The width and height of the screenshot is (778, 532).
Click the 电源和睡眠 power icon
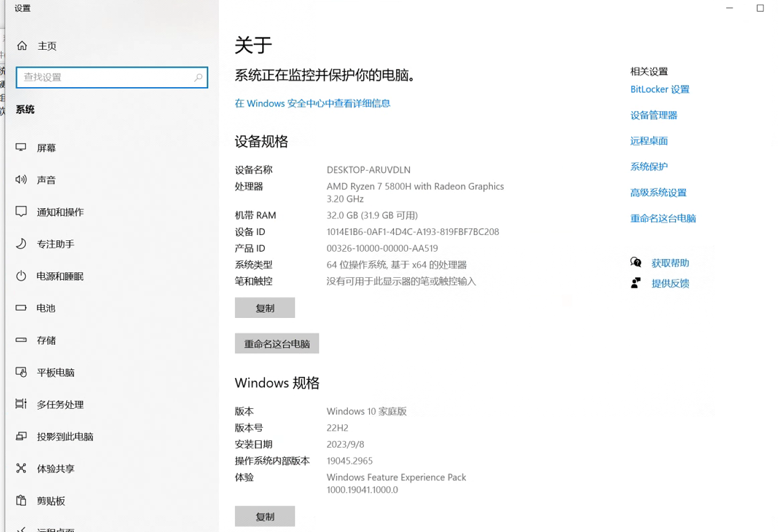(21, 276)
